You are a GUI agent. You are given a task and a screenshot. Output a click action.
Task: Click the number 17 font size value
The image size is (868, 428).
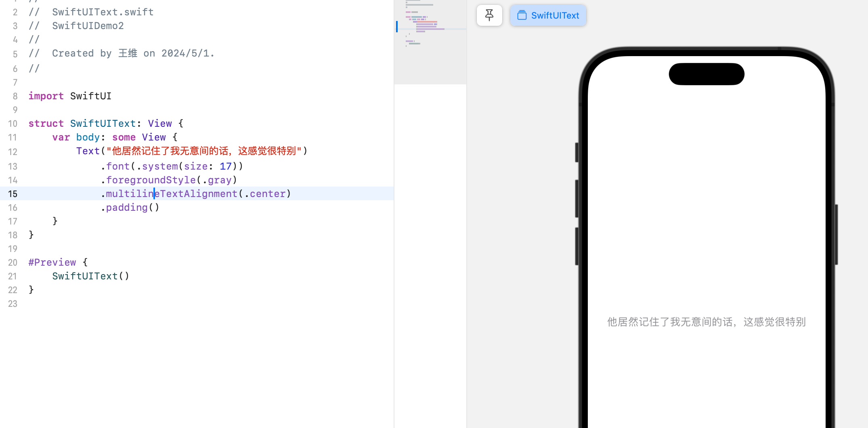[226, 166]
